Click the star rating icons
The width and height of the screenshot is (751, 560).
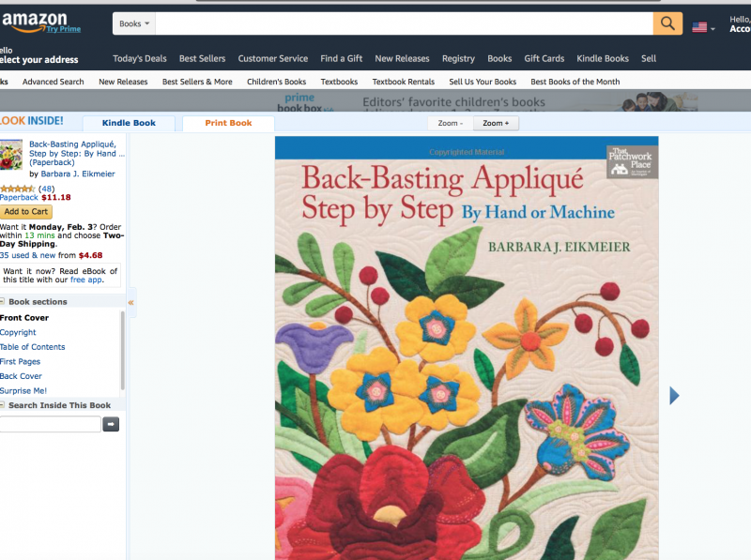coord(17,189)
